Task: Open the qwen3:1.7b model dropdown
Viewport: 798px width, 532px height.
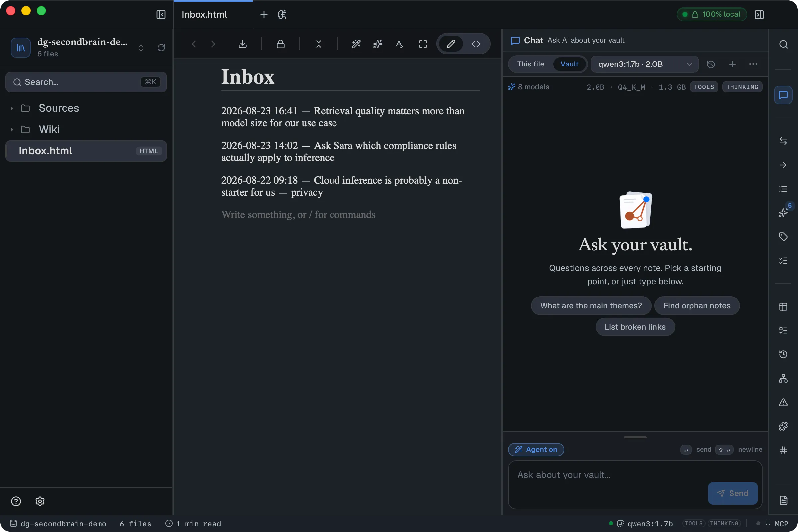Action: [644, 64]
